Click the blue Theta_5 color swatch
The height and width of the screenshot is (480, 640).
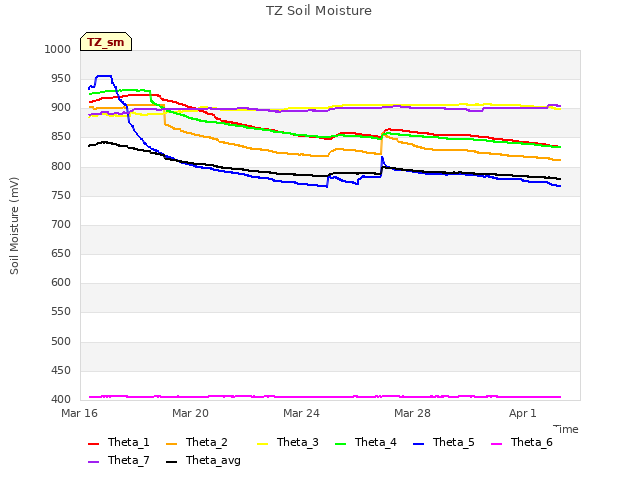[418, 444]
